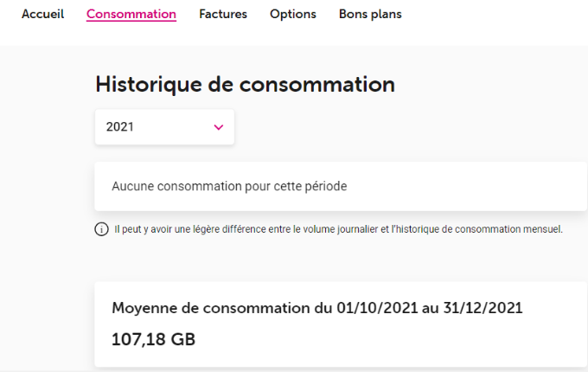Screen dimensions: 588x372
Task: Click the pink chevron in the year selector
Action: [x=218, y=127]
